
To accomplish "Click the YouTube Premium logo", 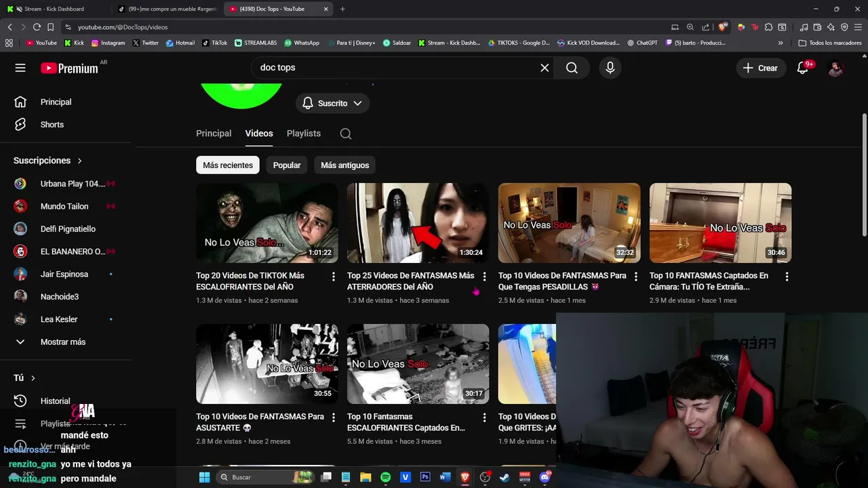I will (69, 68).
